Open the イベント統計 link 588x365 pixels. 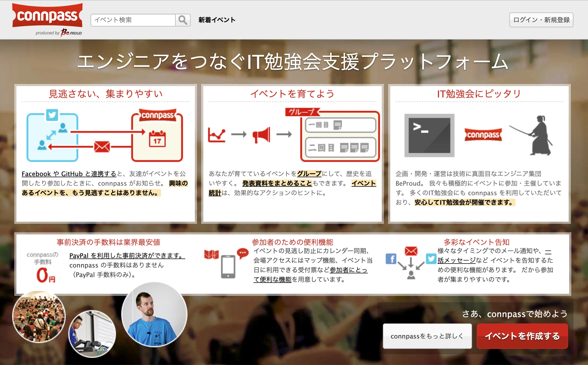click(363, 183)
